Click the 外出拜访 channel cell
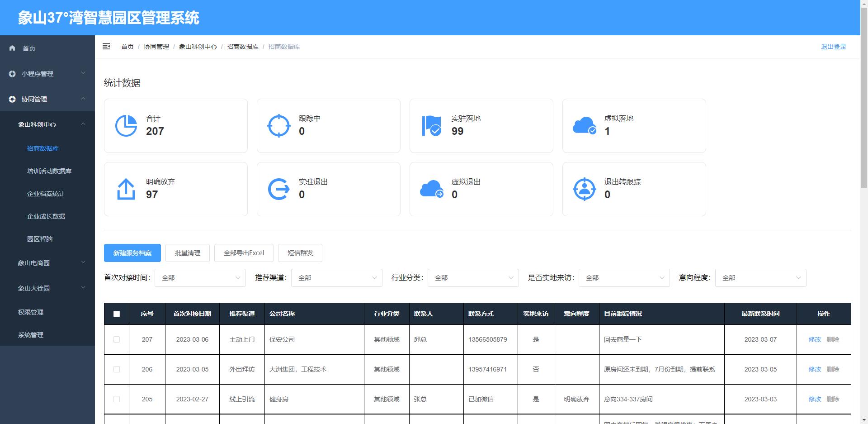This screenshot has width=868, height=424. click(242, 369)
